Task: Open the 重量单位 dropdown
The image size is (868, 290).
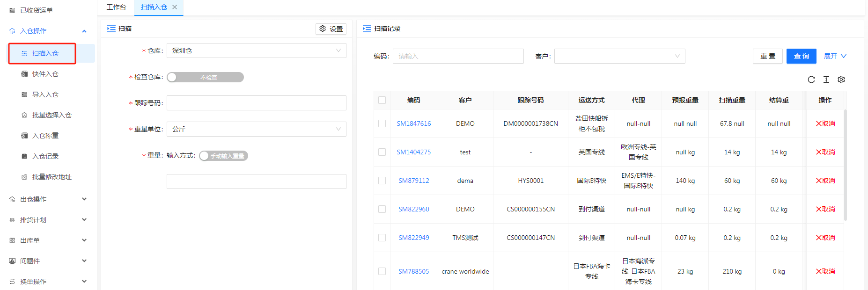Action: 256,129
